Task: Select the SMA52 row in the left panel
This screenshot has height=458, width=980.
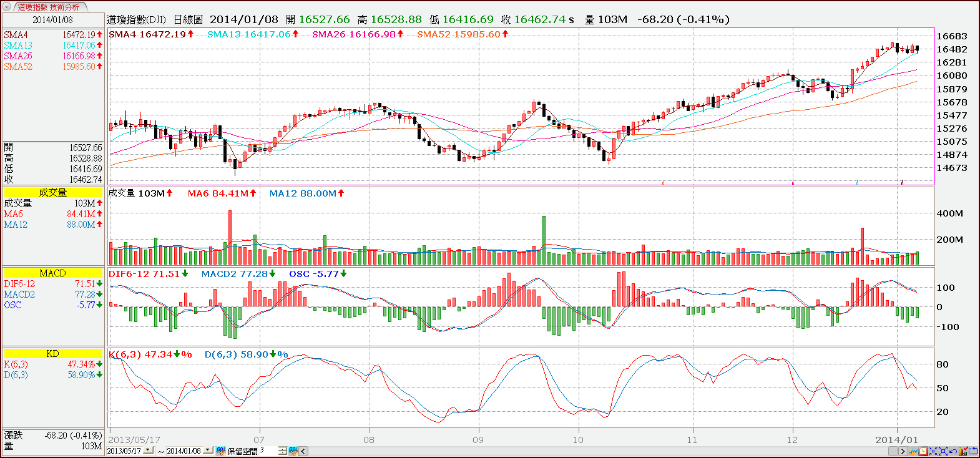Action: tap(53, 67)
